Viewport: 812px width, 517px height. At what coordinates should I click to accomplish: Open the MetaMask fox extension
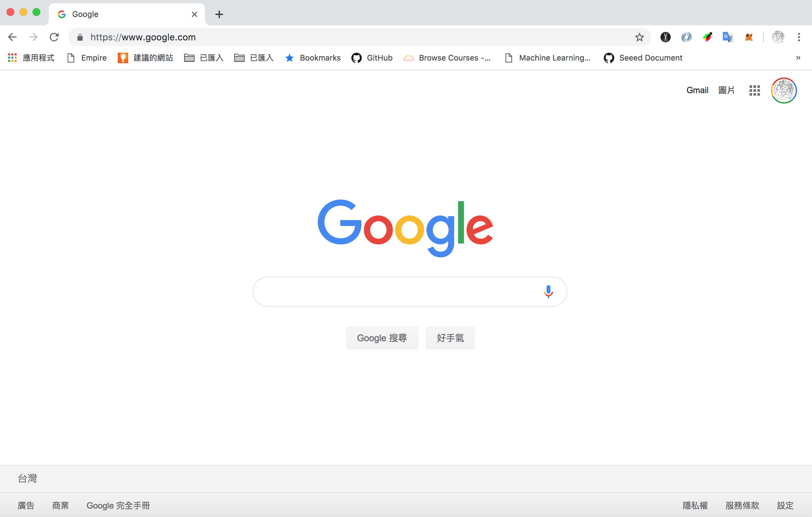tap(749, 37)
